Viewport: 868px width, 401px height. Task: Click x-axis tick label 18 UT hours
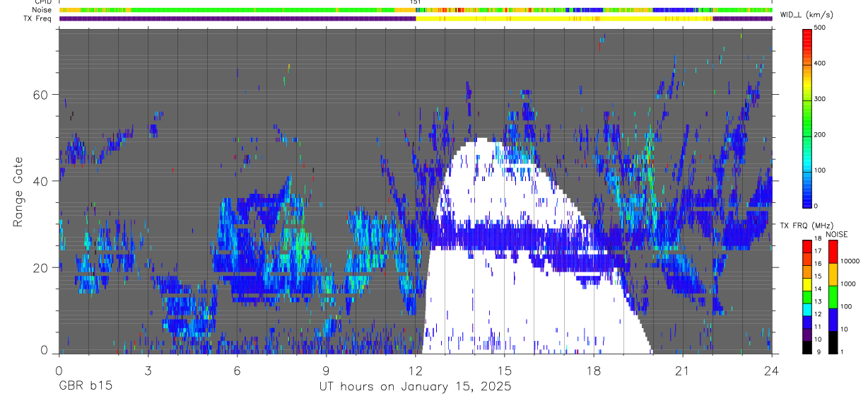[594, 371]
